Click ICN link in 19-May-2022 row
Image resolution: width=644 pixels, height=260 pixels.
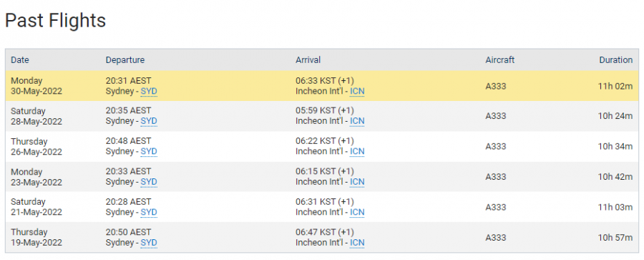(357, 243)
